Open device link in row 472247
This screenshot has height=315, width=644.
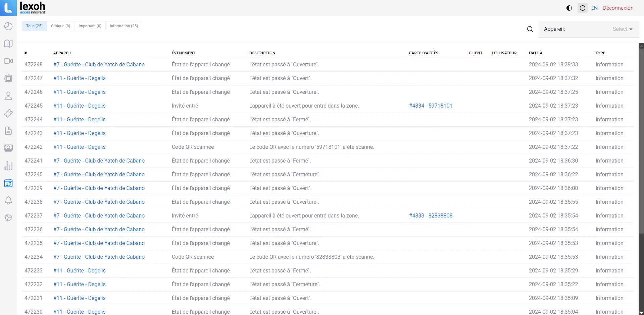(80, 78)
